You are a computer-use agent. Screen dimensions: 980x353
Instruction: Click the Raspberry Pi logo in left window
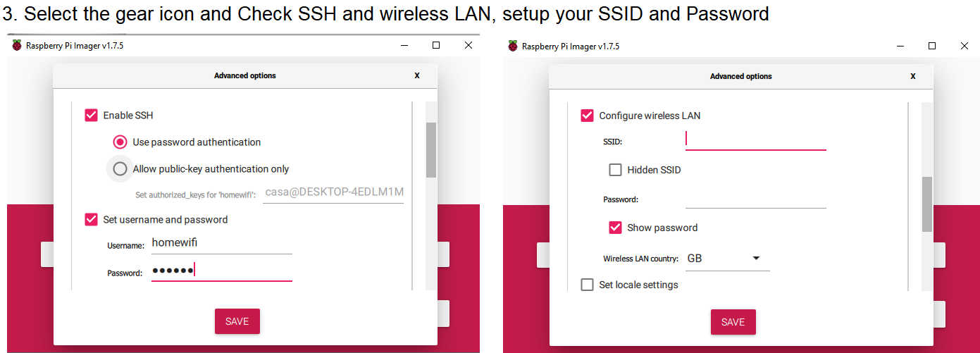pyautogui.click(x=17, y=46)
